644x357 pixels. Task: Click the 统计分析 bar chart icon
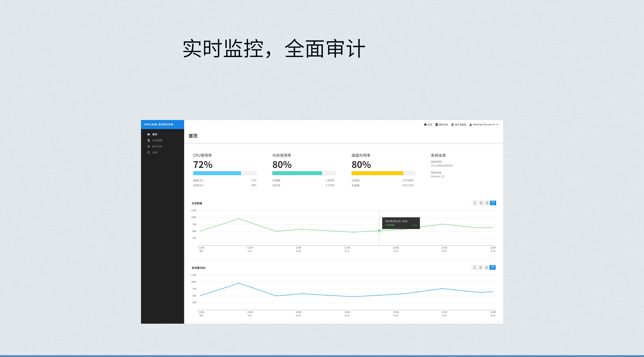tap(148, 146)
